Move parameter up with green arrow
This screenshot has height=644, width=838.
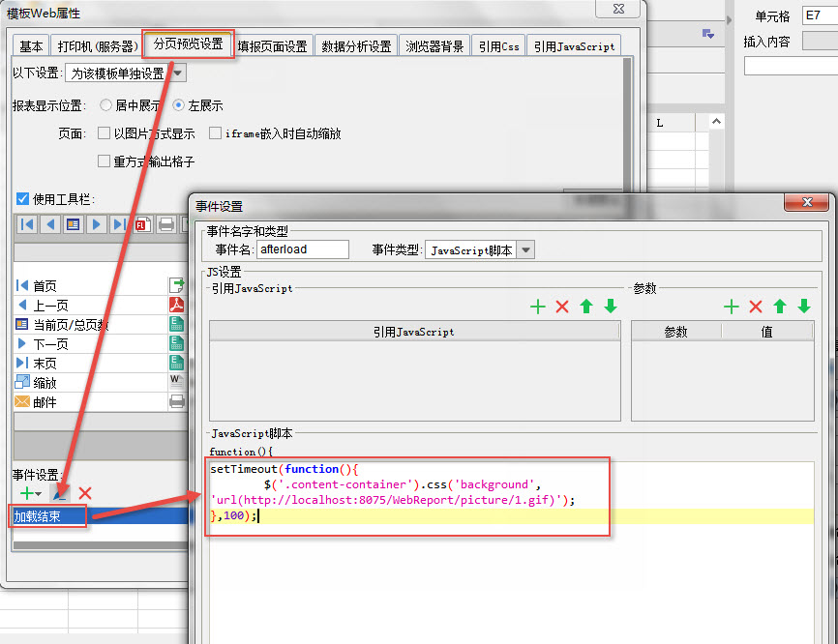[x=780, y=307]
